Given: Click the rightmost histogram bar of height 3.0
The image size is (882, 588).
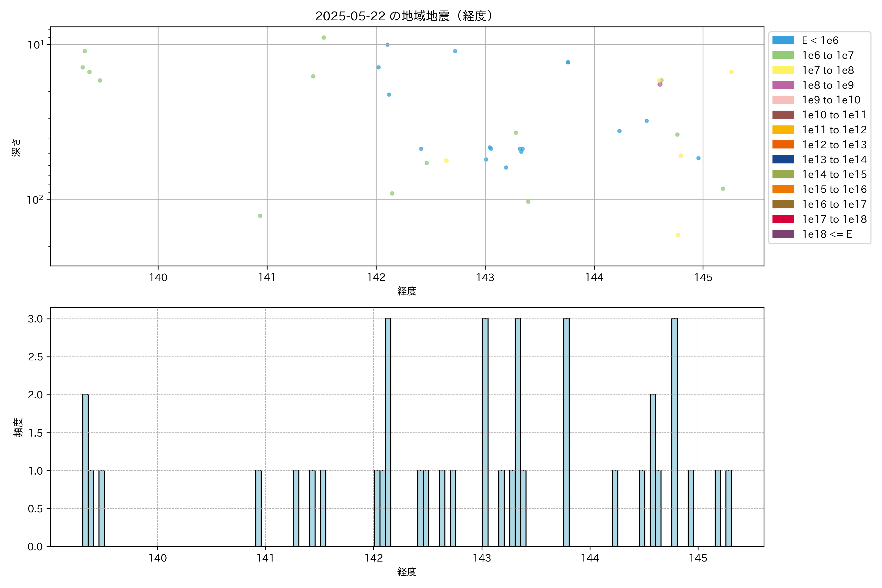Looking at the screenshot, I should (x=675, y=432).
